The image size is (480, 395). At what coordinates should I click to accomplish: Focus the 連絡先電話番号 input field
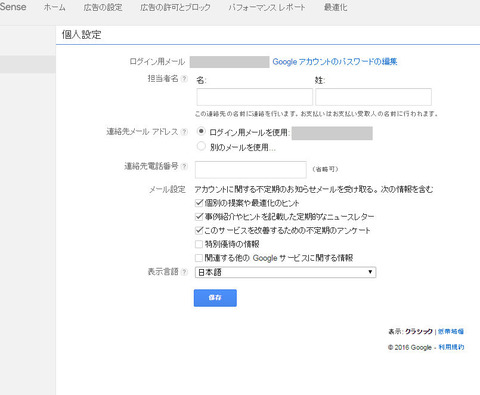pos(251,170)
